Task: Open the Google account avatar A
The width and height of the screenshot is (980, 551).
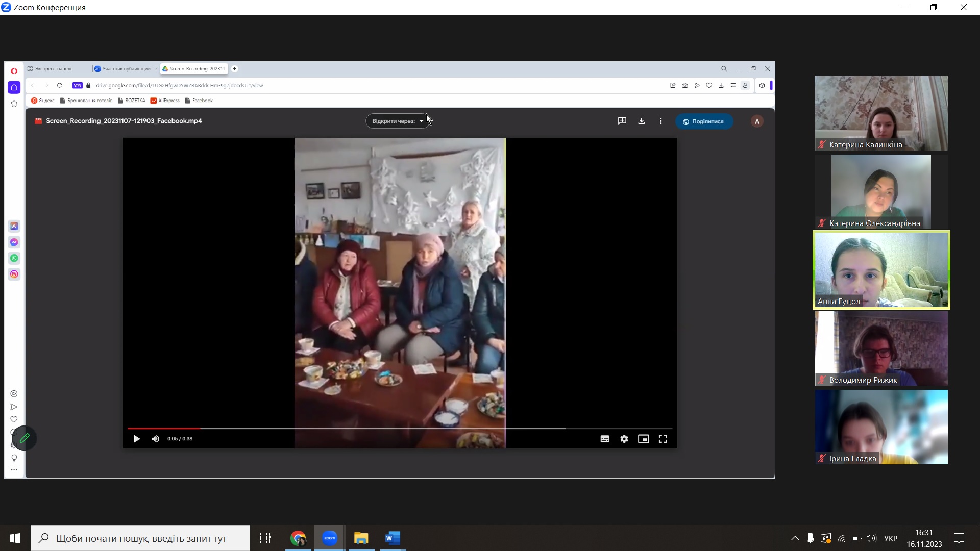Action: (757, 121)
